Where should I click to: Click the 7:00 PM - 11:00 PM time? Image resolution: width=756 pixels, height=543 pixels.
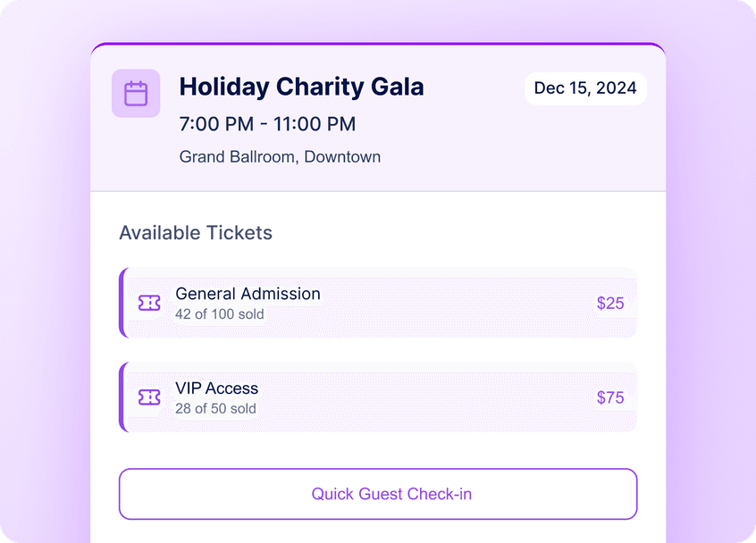pyautogui.click(x=267, y=124)
